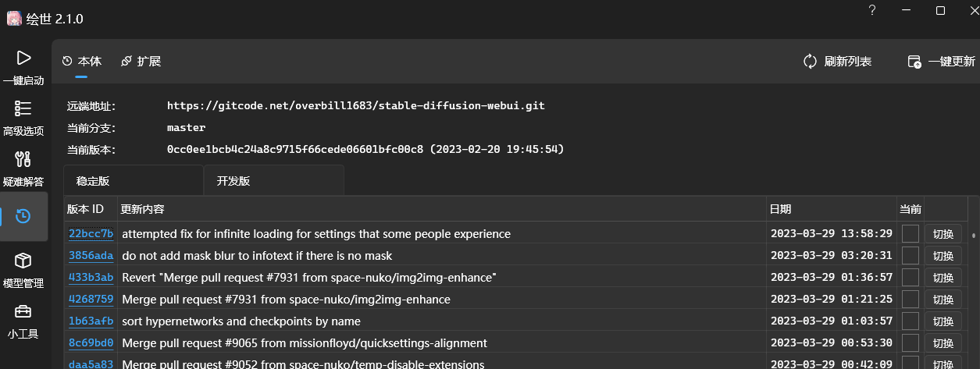Image resolution: width=980 pixels, height=369 pixels.
Task: Open the advanced options list icon
Action: pos(23,108)
